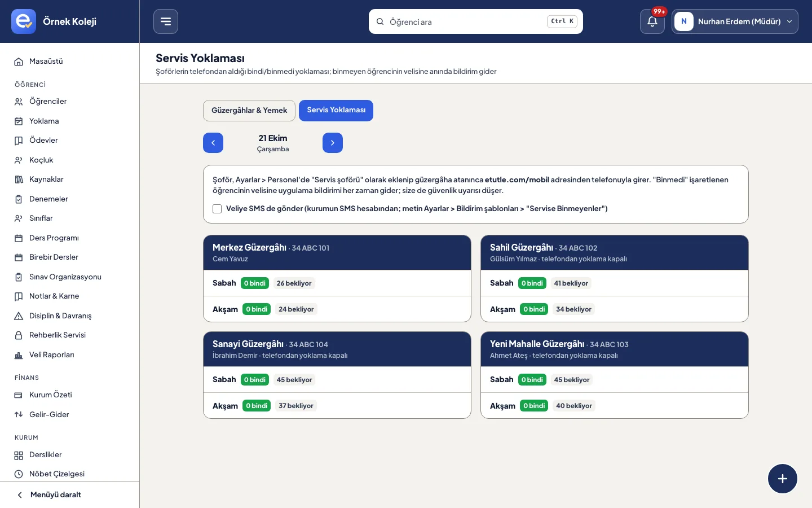Open Öğrenciler from the sidebar
812x508 pixels.
tap(70, 102)
